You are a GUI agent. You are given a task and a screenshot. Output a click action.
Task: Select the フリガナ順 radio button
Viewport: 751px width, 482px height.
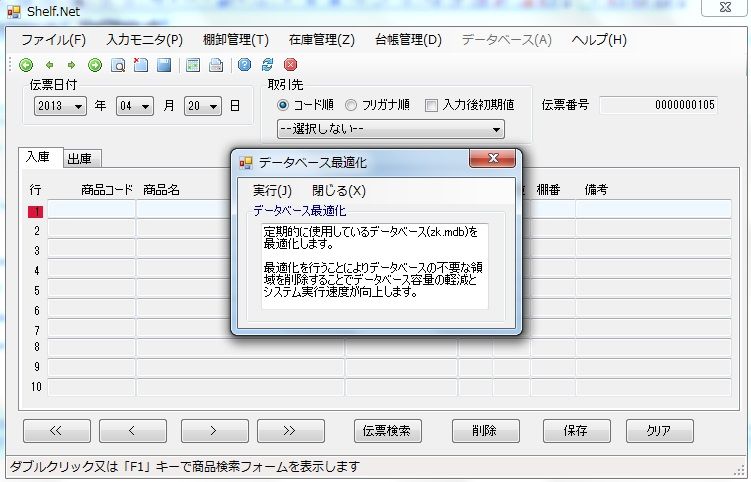click(351, 104)
